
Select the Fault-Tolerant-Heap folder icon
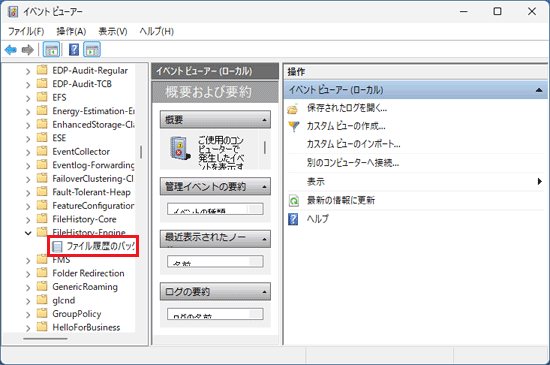[x=42, y=192]
